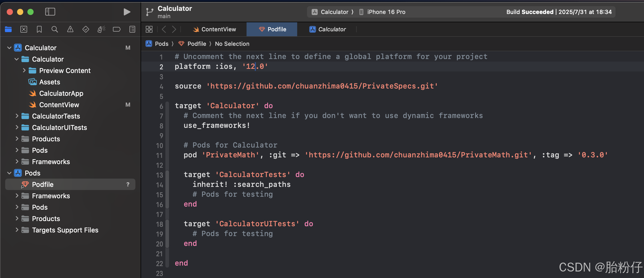
Task: Expand Frameworks under Calculator project
Action: point(17,162)
